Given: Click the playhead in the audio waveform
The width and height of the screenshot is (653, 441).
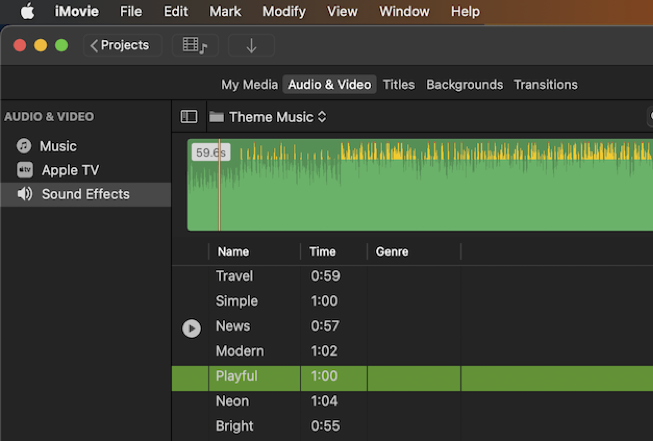Looking at the screenshot, I should click(219, 190).
